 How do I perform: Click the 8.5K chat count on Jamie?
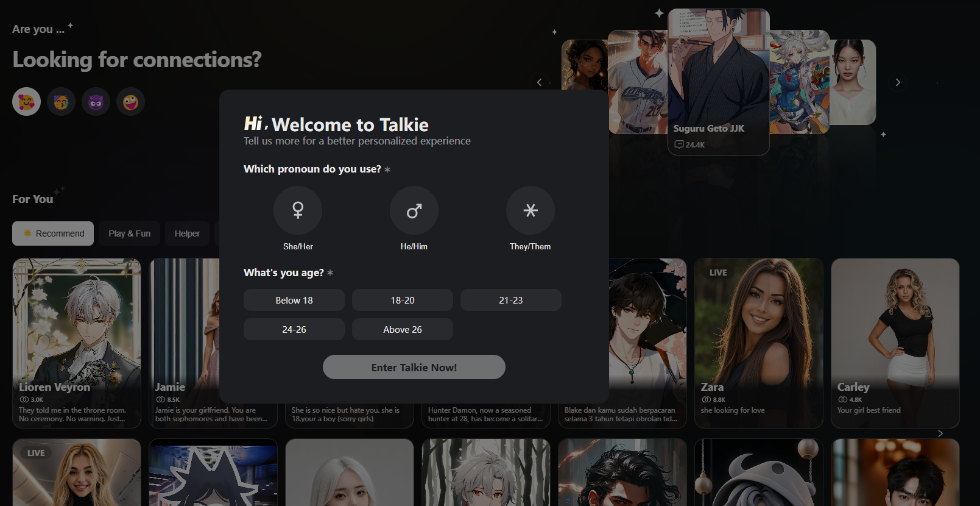[168, 400]
